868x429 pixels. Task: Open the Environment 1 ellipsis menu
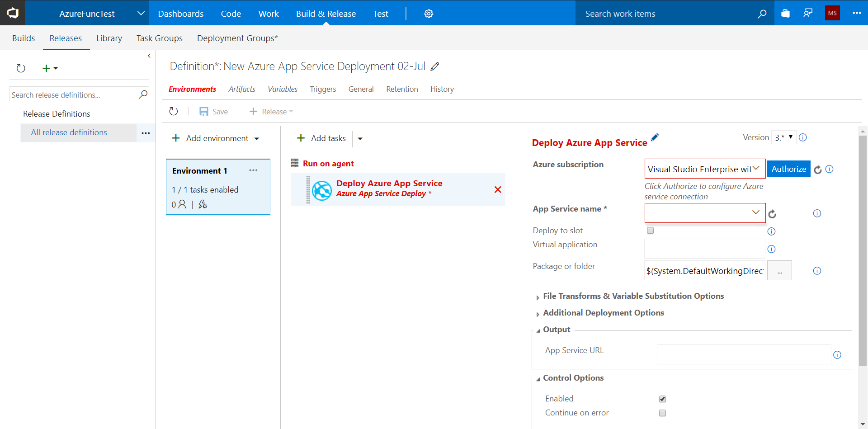pos(253,170)
